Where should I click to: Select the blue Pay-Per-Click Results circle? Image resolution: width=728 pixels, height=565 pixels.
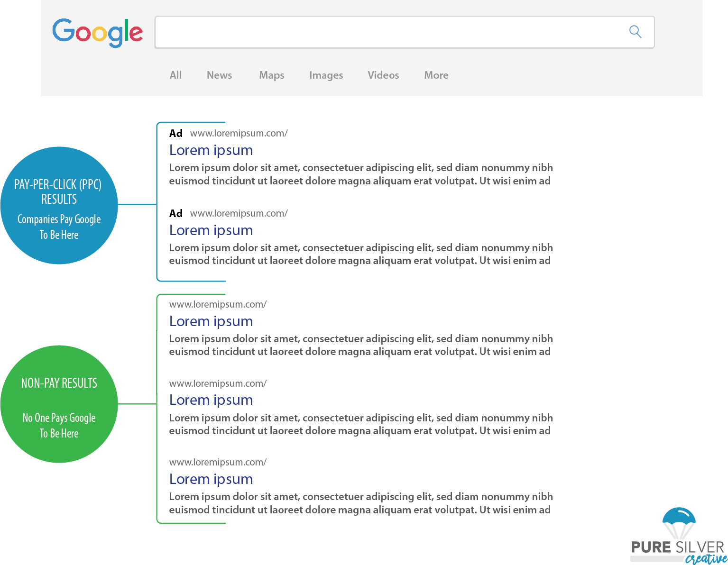pos(59,205)
